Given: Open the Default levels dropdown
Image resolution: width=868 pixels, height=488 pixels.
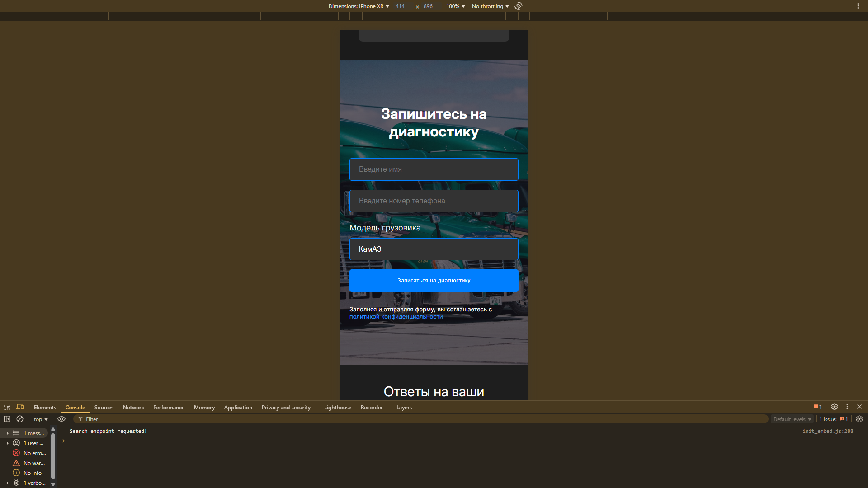Looking at the screenshot, I should 792,419.
